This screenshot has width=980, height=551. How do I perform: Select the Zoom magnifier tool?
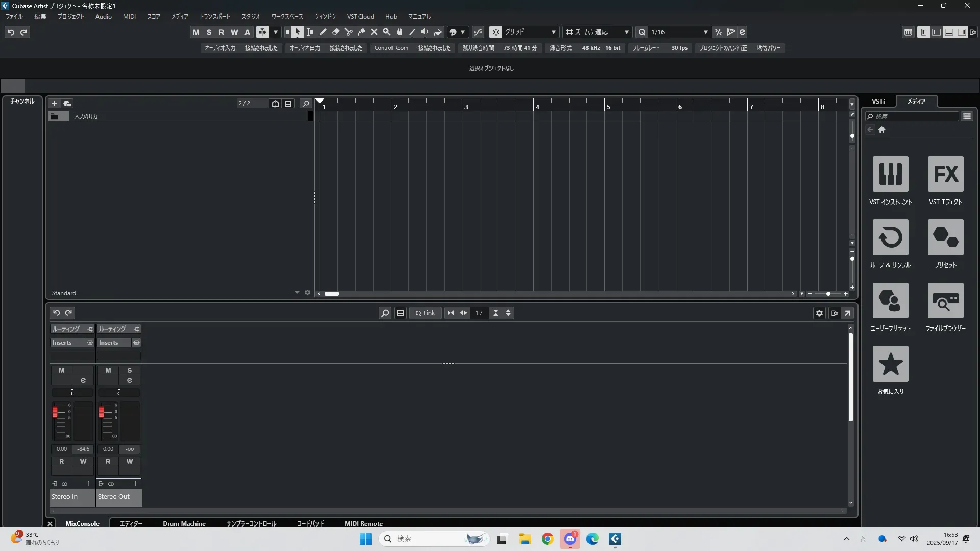pyautogui.click(x=387, y=32)
